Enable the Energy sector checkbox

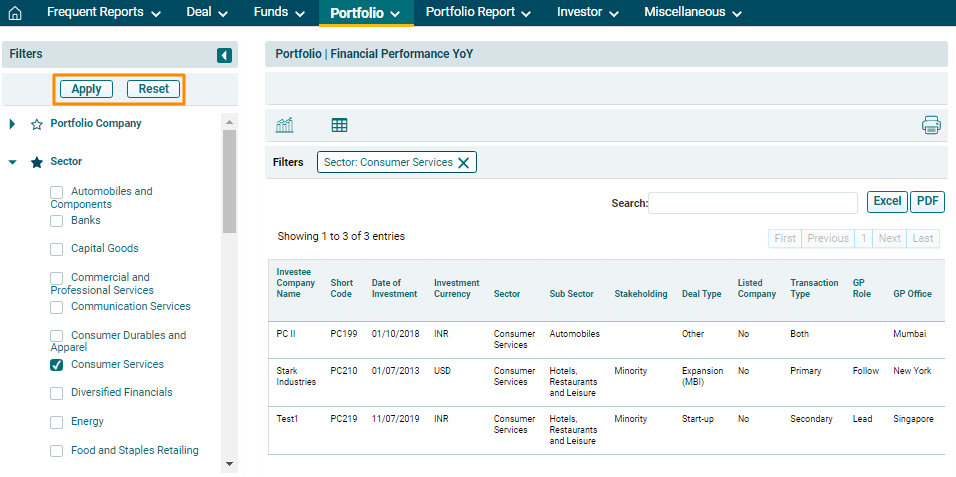click(57, 422)
